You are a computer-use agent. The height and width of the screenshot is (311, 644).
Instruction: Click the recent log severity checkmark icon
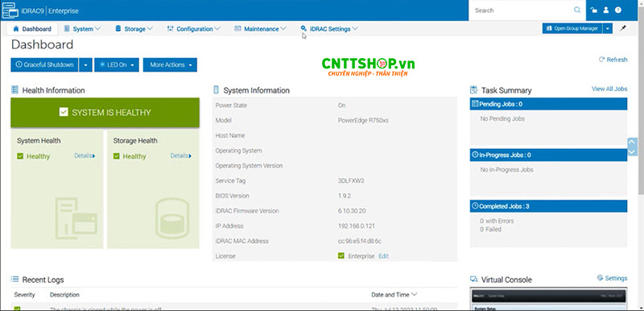click(x=17, y=309)
